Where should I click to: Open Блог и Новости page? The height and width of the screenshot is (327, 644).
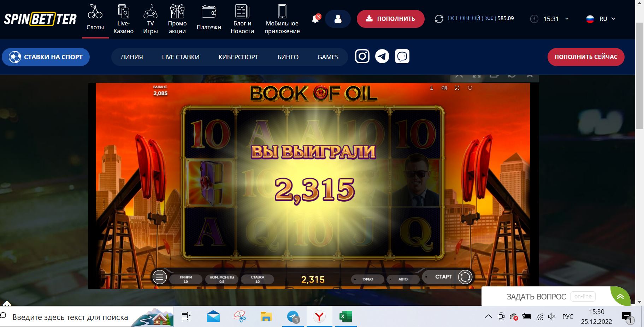point(242,19)
